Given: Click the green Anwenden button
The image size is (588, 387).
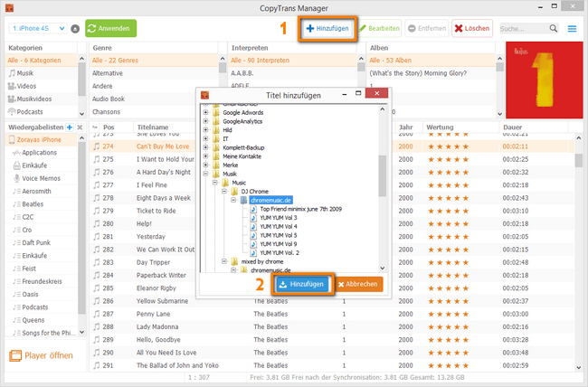Looking at the screenshot, I should point(111,29).
